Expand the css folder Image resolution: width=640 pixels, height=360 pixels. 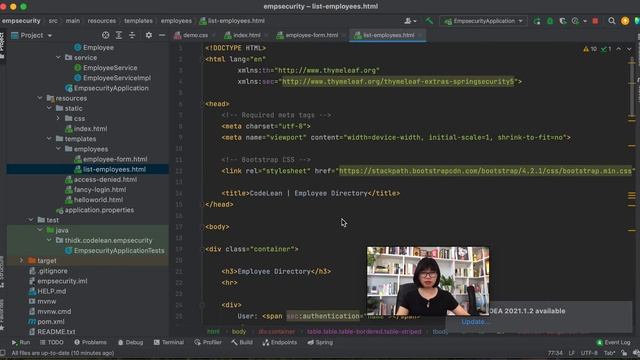[x=58, y=118]
